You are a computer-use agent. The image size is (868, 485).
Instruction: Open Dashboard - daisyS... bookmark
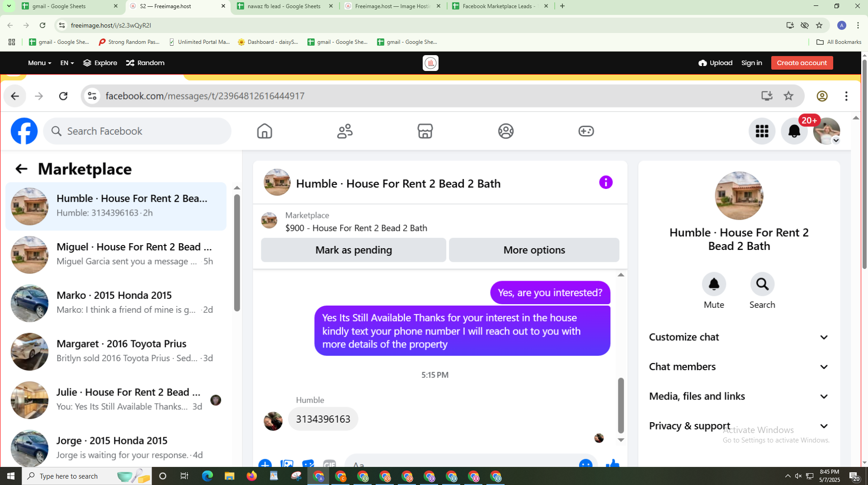268,42
